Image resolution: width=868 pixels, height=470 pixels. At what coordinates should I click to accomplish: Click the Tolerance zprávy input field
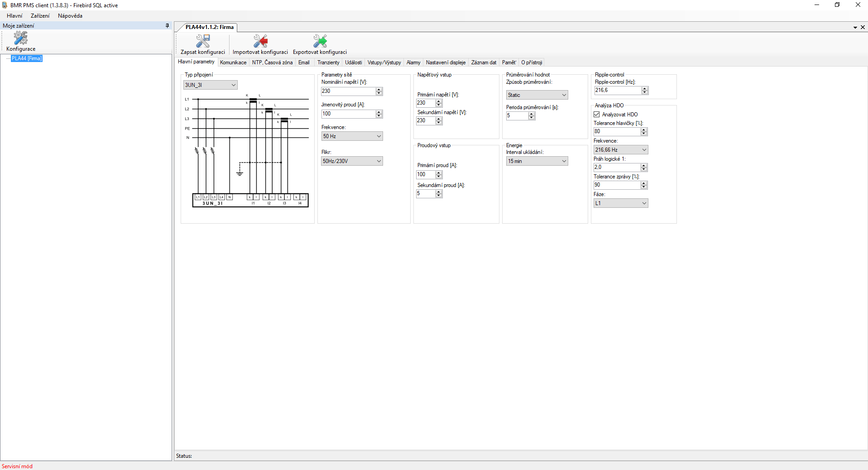(617, 185)
